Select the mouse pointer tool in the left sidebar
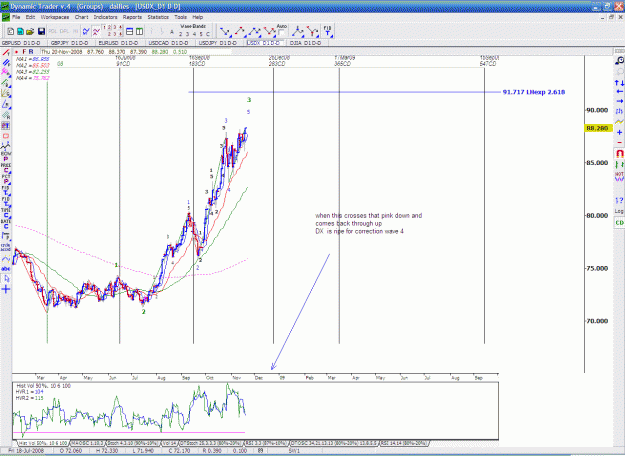This screenshot has height=456, width=625. [6, 279]
